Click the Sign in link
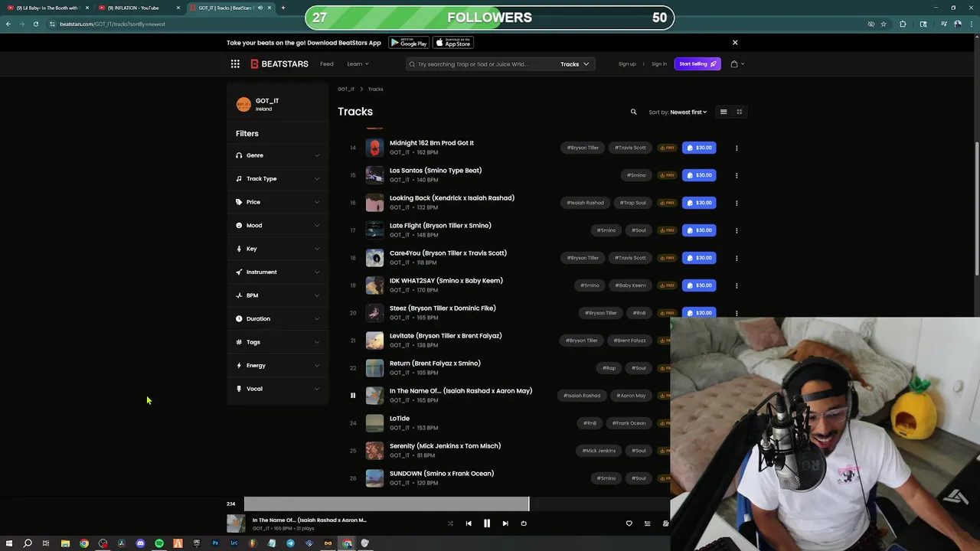 (x=659, y=64)
